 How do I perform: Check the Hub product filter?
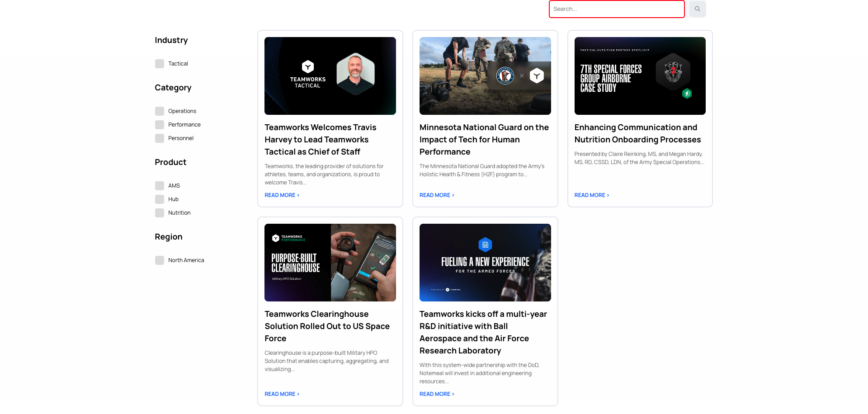[159, 199]
